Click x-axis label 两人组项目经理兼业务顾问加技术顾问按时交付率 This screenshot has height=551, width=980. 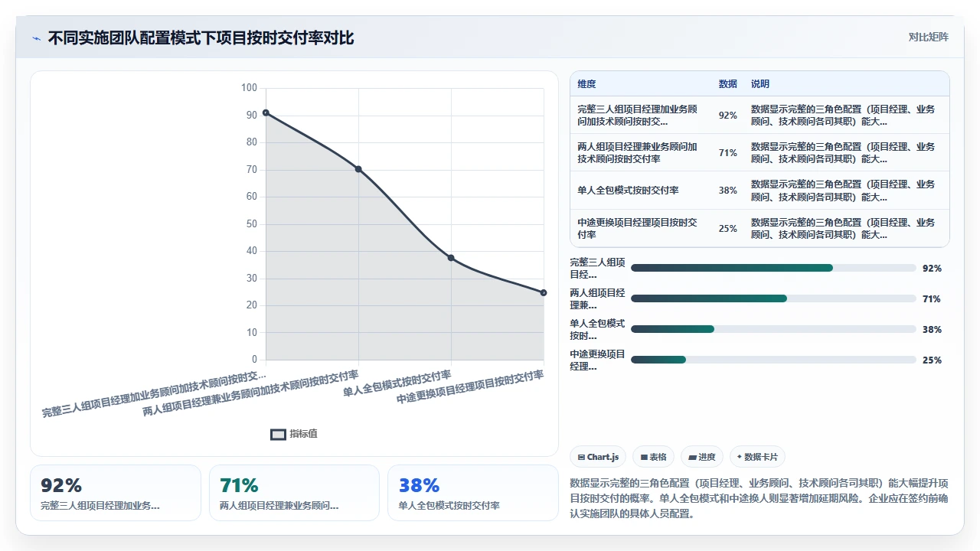click(x=251, y=393)
